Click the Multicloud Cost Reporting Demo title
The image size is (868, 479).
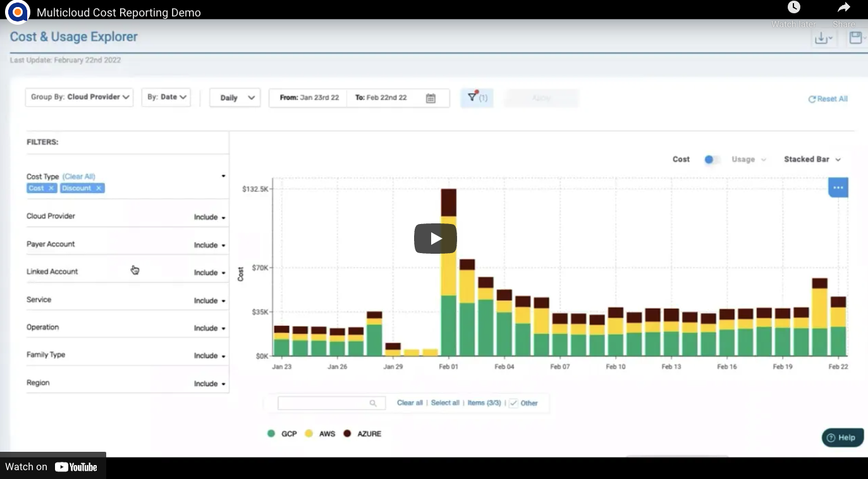pyautogui.click(x=119, y=13)
